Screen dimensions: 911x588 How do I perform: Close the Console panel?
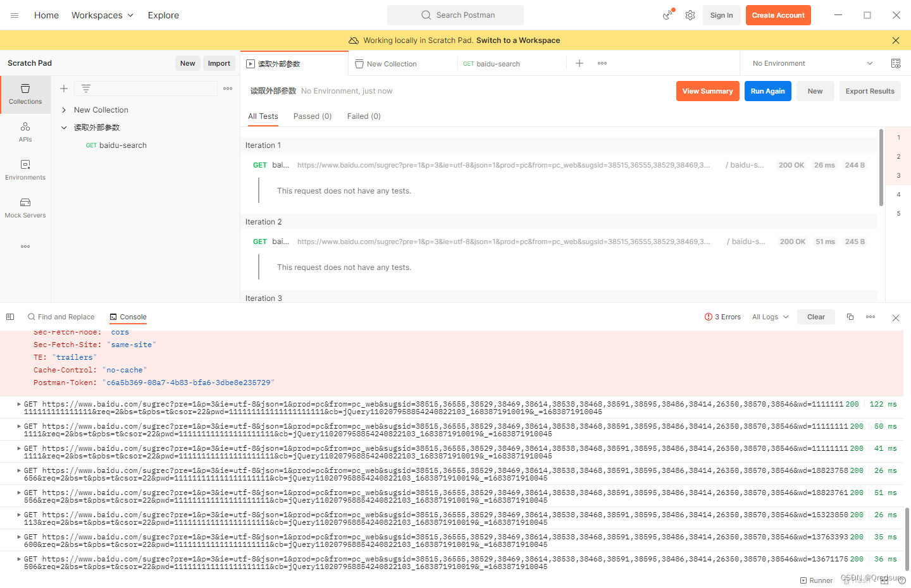896,318
